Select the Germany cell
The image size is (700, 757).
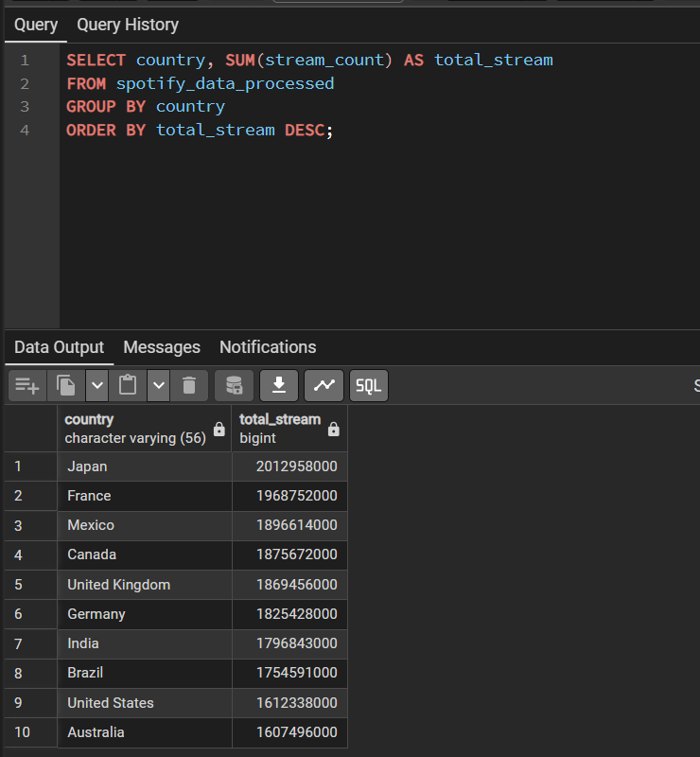145,614
